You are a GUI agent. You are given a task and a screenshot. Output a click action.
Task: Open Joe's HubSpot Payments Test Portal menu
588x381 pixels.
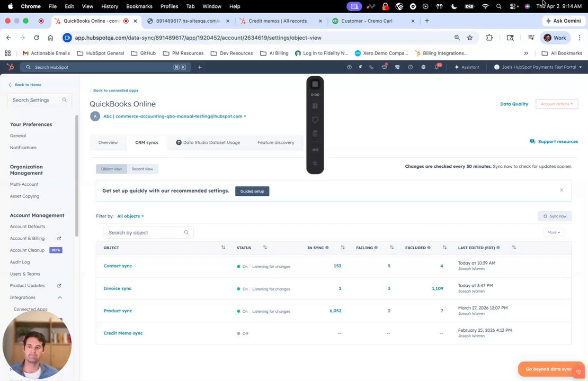pos(538,67)
